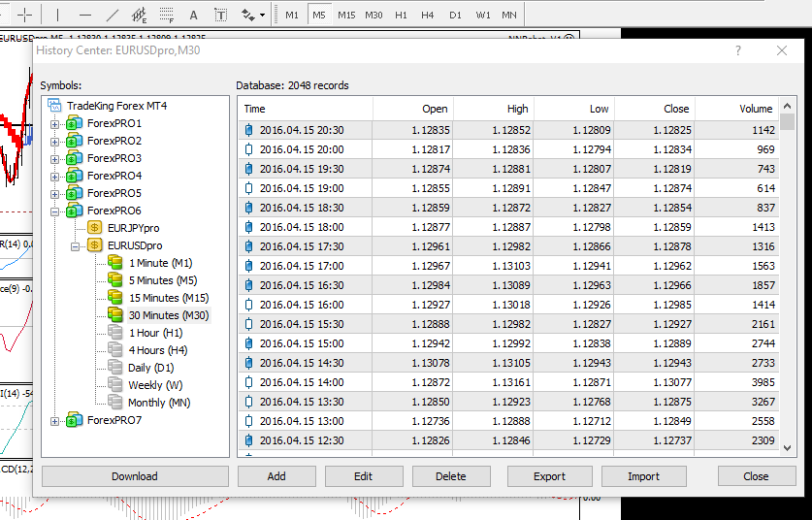The image size is (812, 520).
Task: Click volume value 3985
Action: coord(763,383)
